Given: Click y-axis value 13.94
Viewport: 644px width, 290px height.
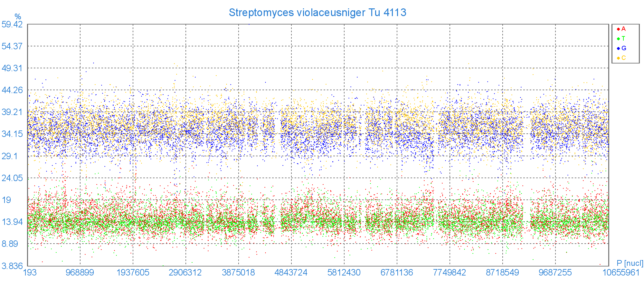Looking at the screenshot, I should coord(12,222).
